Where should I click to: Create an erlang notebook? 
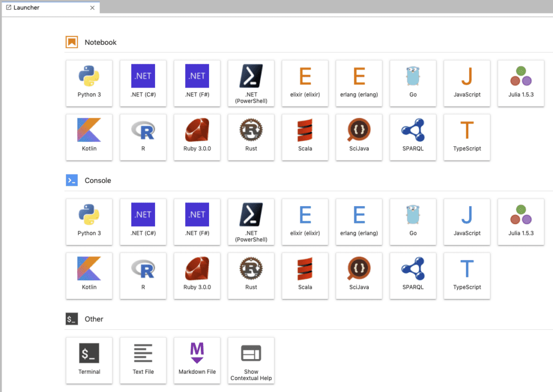click(x=359, y=83)
